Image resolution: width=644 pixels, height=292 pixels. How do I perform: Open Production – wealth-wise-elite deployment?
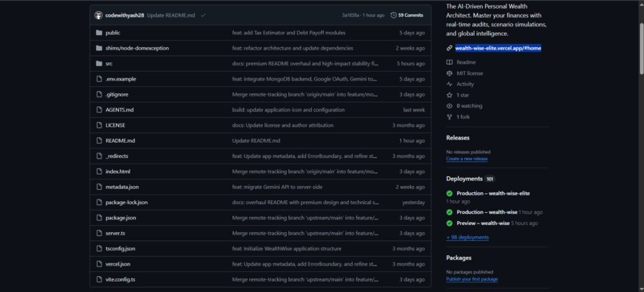pos(493,194)
